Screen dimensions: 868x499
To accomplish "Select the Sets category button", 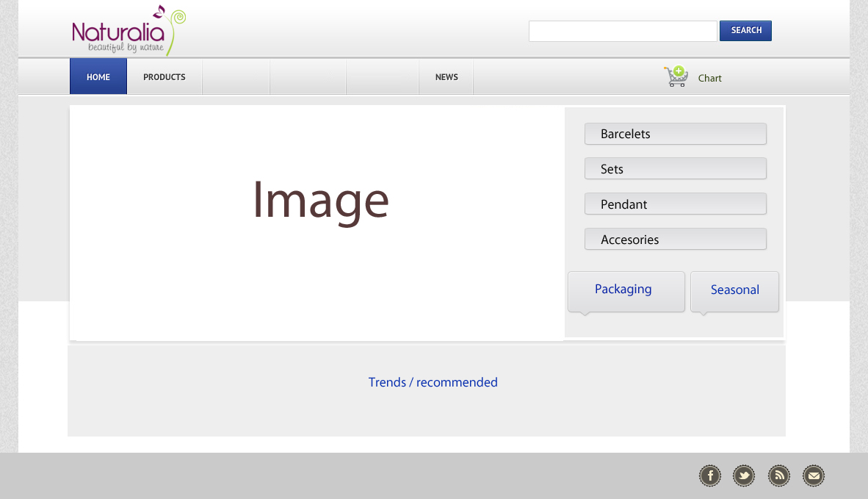I will tap(676, 169).
